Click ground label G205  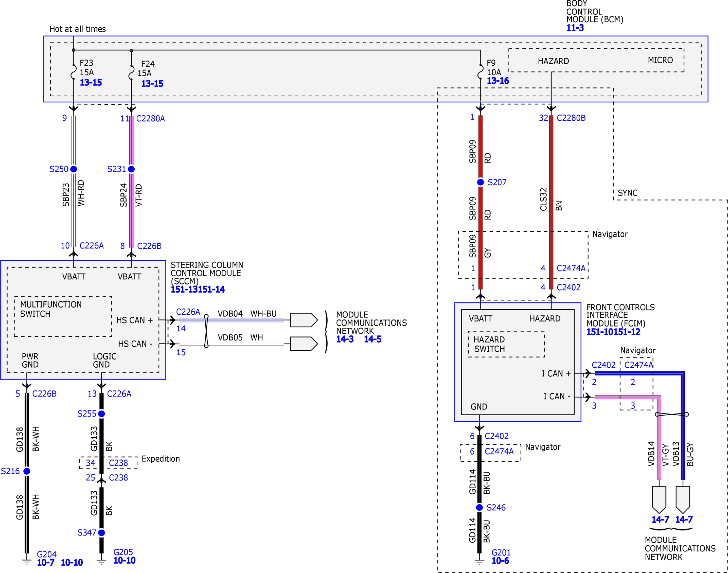click(123, 552)
